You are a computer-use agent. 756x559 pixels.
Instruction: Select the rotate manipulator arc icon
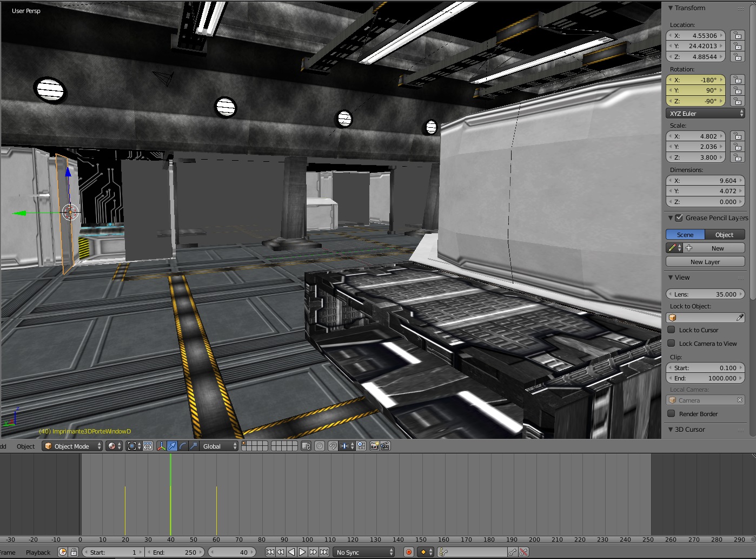point(183,446)
